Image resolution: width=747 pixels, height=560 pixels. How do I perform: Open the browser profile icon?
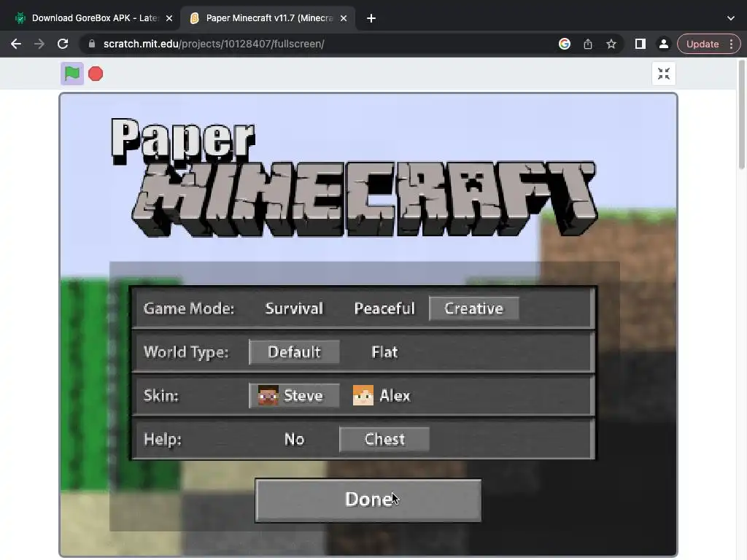(664, 44)
